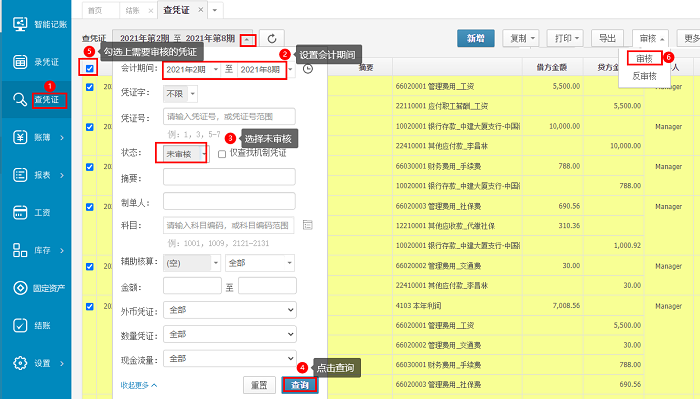Click the 打印 button
Image resolution: width=700 pixels, height=399 pixels.
pyautogui.click(x=565, y=38)
